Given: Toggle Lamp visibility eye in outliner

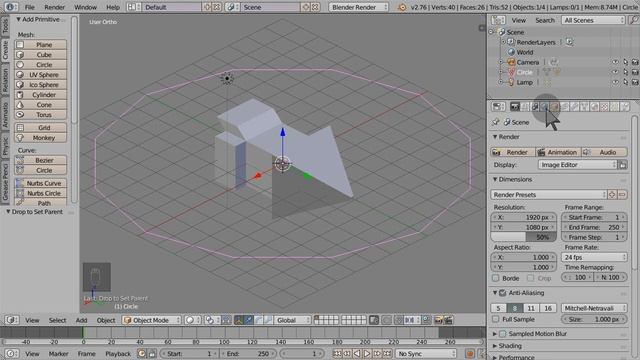Looking at the screenshot, I should (x=615, y=82).
